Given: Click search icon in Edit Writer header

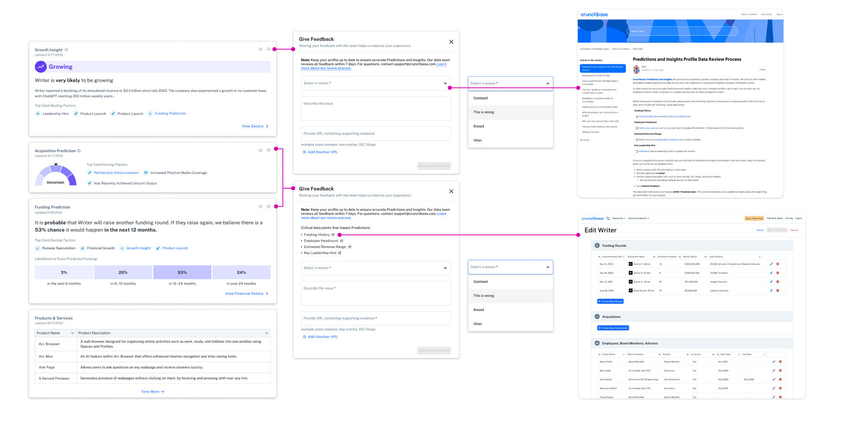Looking at the screenshot, I should (x=608, y=218).
